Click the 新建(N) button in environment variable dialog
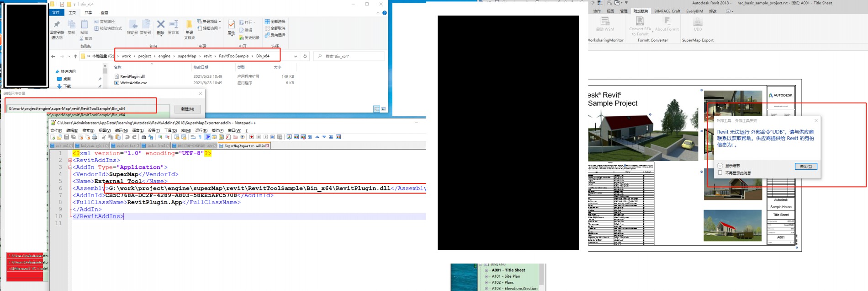Viewport: 868px width, 291px height. 188,109
